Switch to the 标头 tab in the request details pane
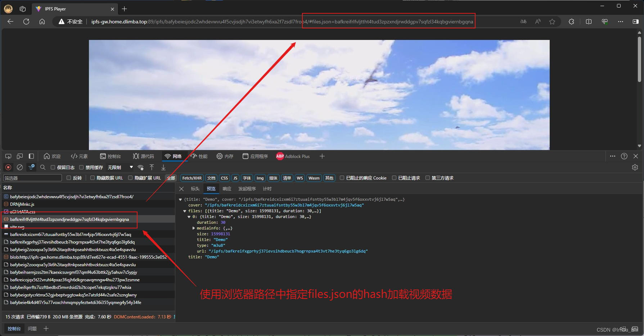Screen dimensions: 644x336 [x=195, y=189]
